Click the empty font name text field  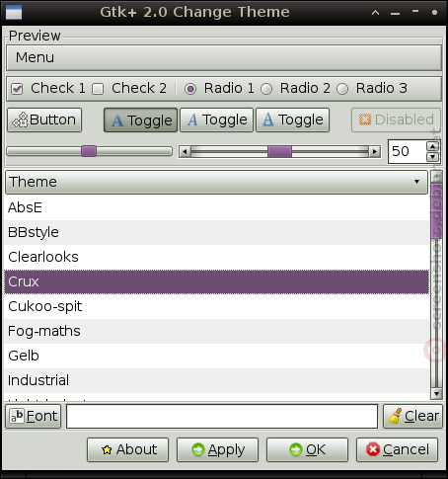point(222,416)
